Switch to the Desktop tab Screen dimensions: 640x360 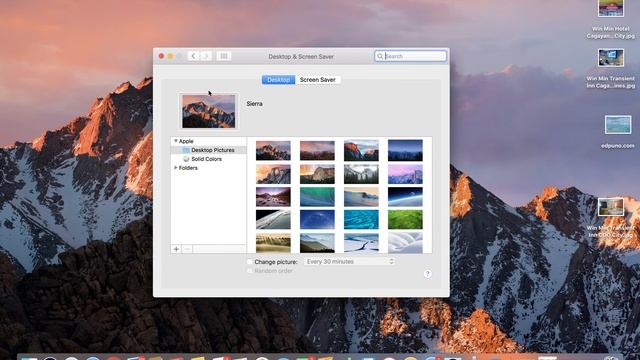click(x=278, y=80)
